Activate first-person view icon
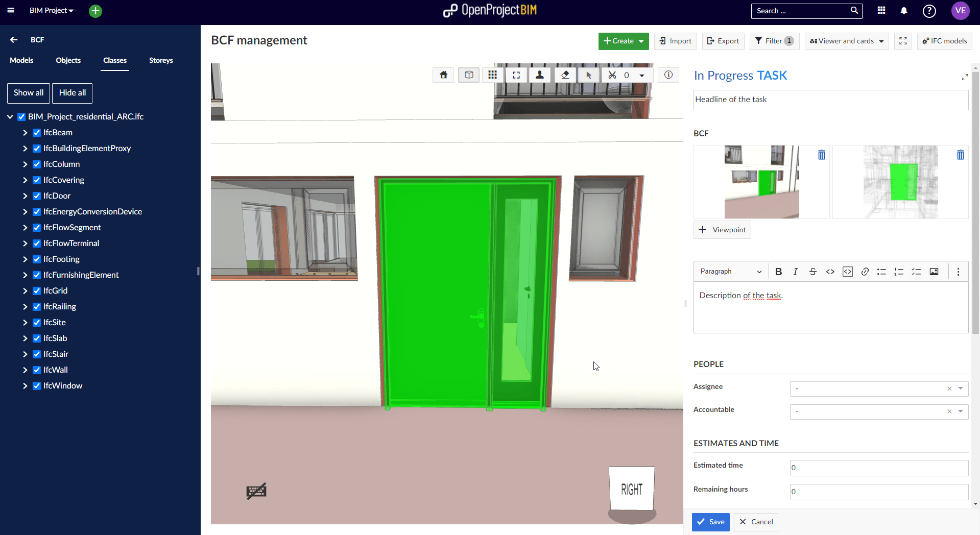980x535 pixels. 540,75
